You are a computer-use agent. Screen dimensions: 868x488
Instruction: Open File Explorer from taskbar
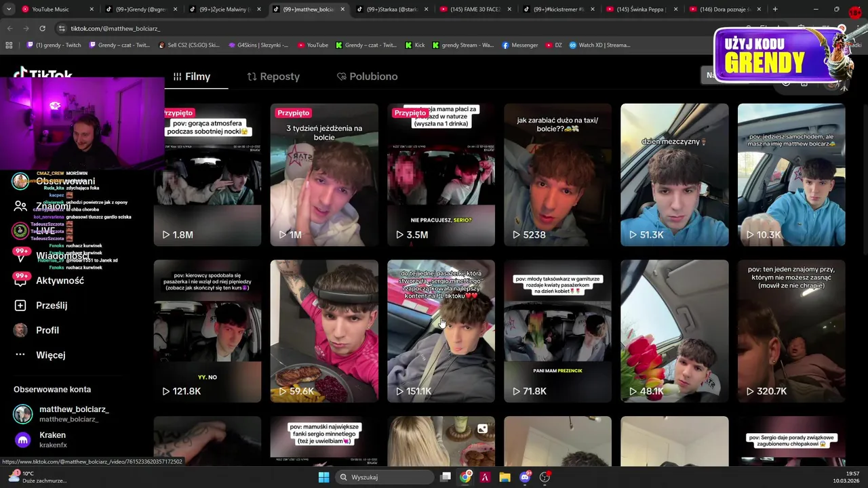coord(505,477)
